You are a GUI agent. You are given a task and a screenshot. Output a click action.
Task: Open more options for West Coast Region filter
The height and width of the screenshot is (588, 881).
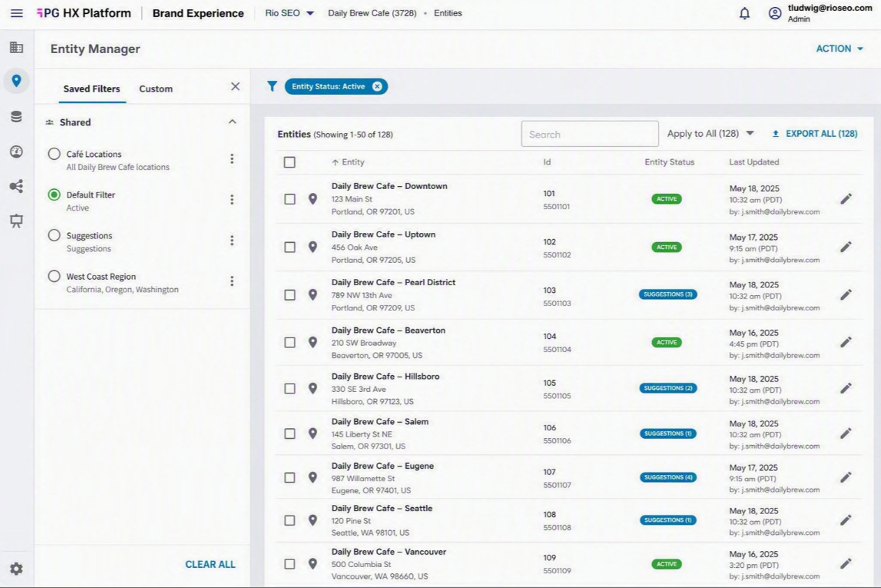(232, 281)
